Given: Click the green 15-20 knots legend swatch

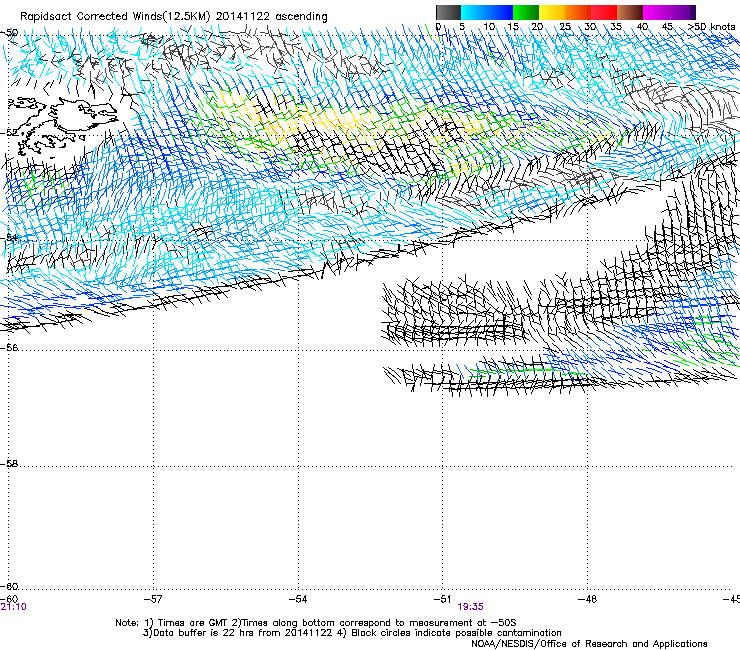Looking at the screenshot, I should tap(526, 12).
